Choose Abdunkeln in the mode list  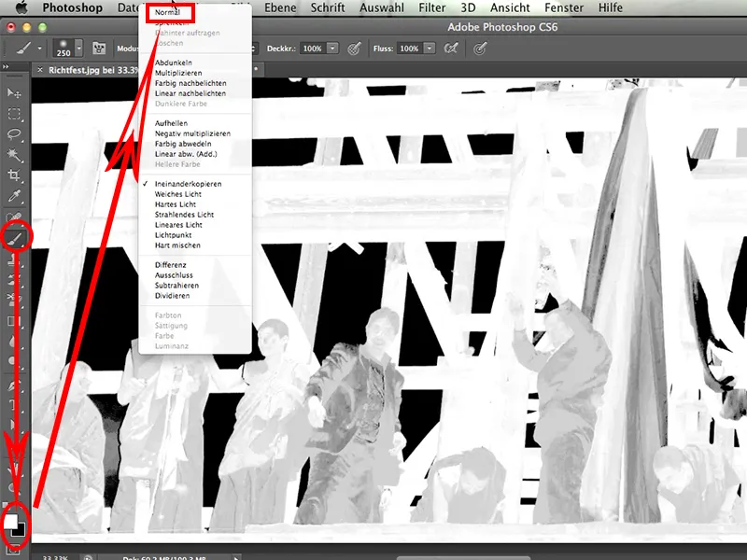[174, 63]
